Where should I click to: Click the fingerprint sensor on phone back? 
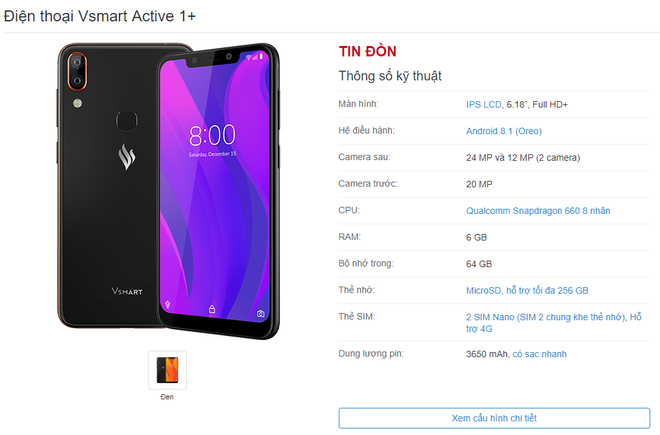pyautogui.click(x=127, y=121)
